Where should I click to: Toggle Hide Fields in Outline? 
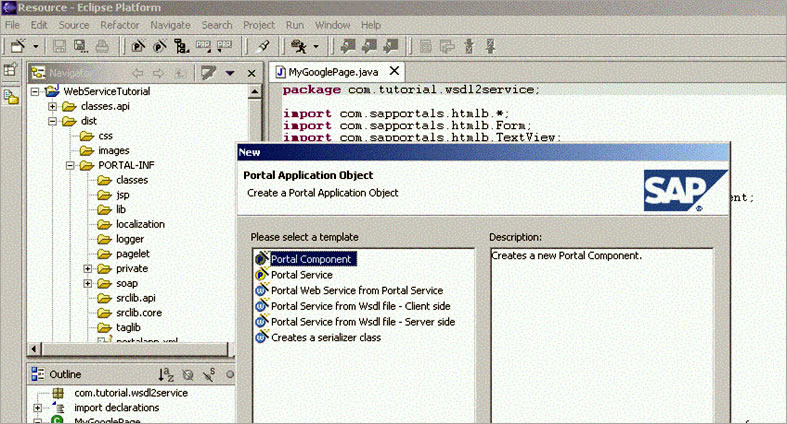click(x=188, y=374)
